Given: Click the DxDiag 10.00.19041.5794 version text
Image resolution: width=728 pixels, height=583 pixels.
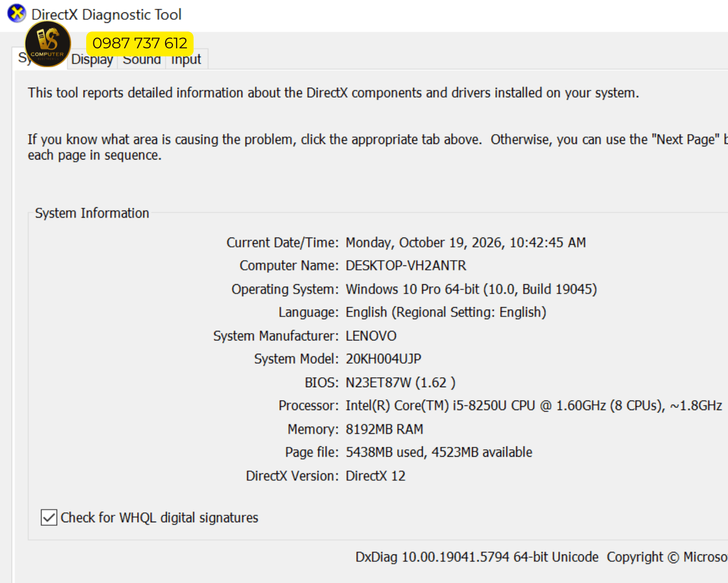Looking at the screenshot, I should pyautogui.click(x=477, y=557).
